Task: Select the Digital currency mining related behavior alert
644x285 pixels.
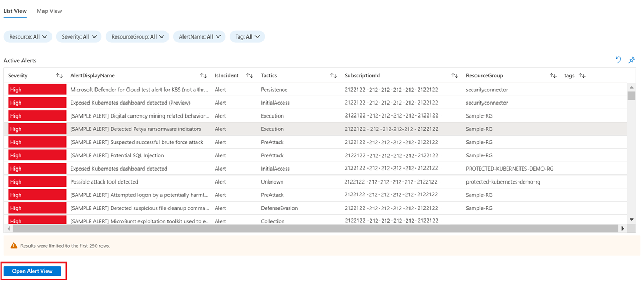Action: (316, 116)
